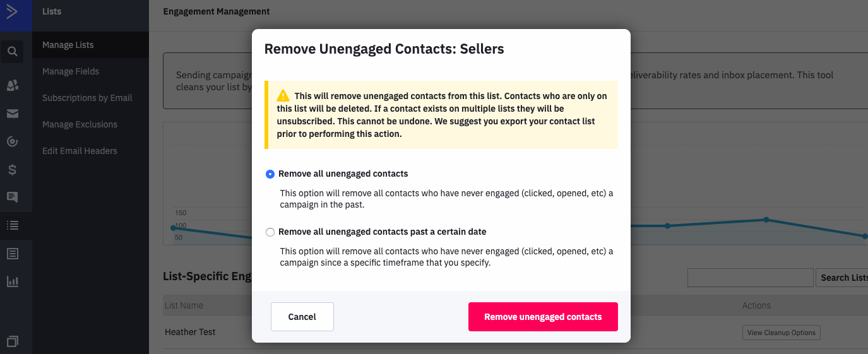Select unengaged contacts past a certain date

click(270, 232)
